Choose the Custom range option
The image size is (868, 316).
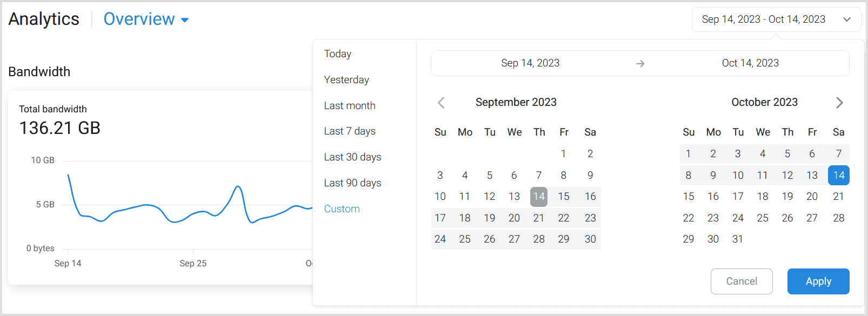pos(342,209)
